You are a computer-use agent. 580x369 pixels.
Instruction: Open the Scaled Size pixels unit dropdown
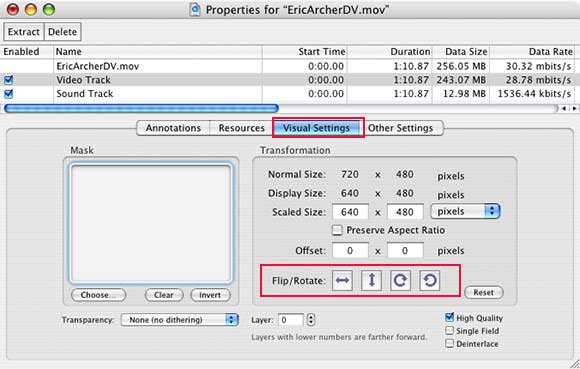[x=465, y=211]
